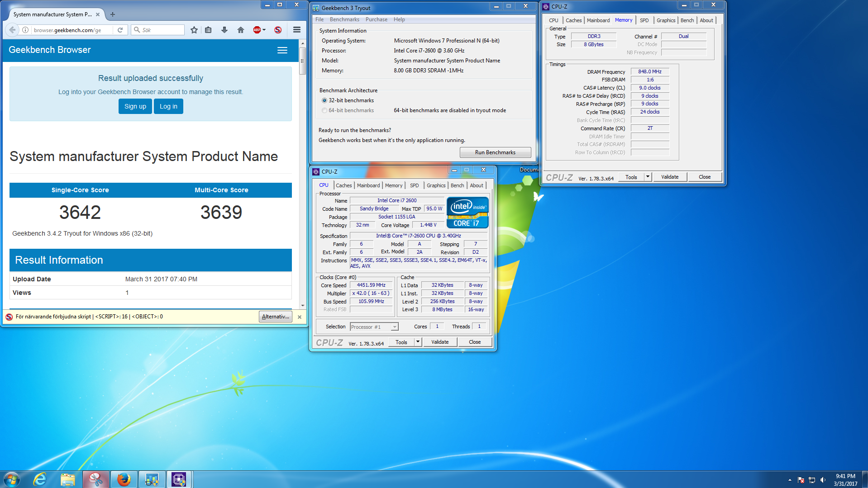This screenshot has height=488, width=868.
Task: Reload the page in Firefox
Action: coord(120,30)
